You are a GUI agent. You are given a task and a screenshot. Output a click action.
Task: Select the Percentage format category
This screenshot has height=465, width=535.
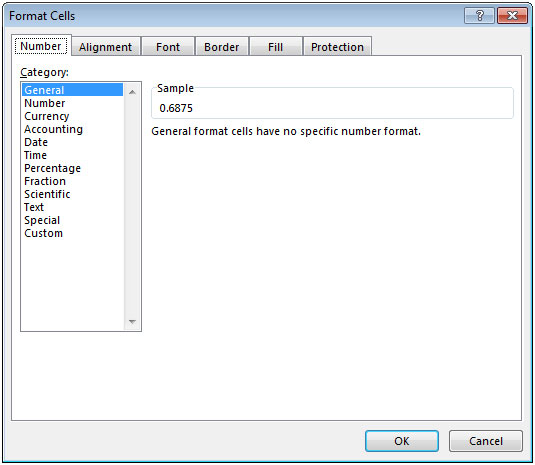click(53, 168)
